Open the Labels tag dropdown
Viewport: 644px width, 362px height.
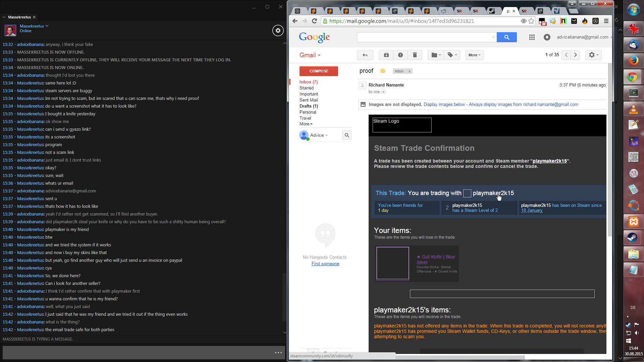tap(452, 55)
